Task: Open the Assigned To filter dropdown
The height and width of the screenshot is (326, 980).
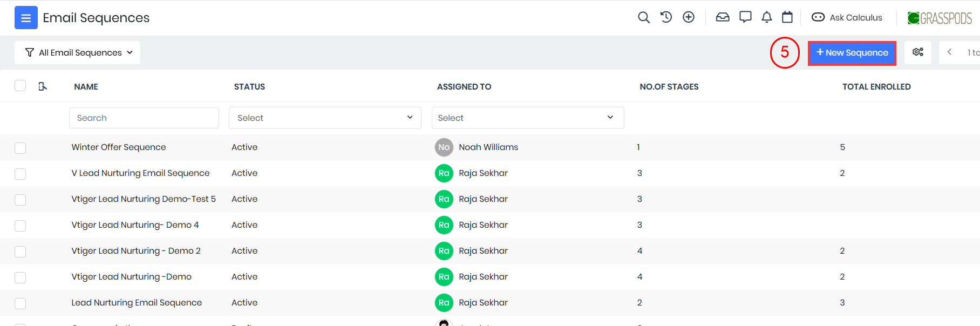Action: (x=527, y=118)
